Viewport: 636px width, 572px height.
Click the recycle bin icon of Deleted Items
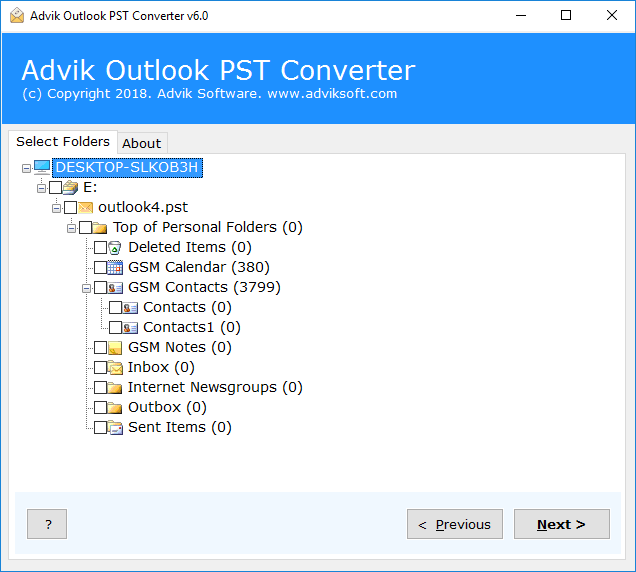(115, 247)
